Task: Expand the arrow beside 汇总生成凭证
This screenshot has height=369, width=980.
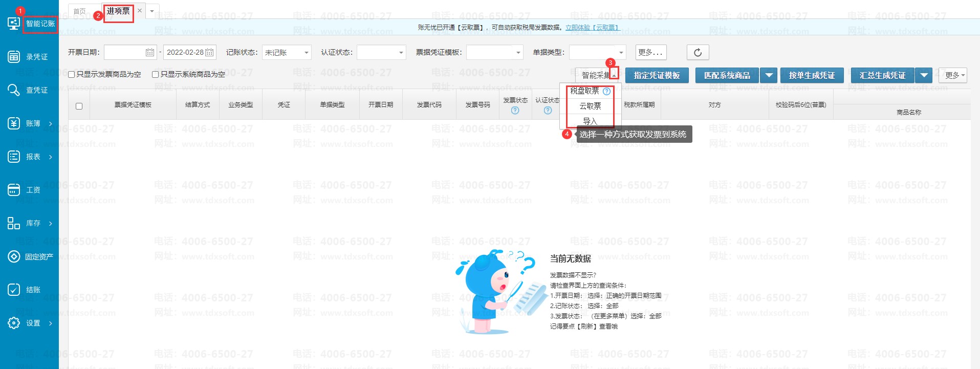Action: pos(924,75)
